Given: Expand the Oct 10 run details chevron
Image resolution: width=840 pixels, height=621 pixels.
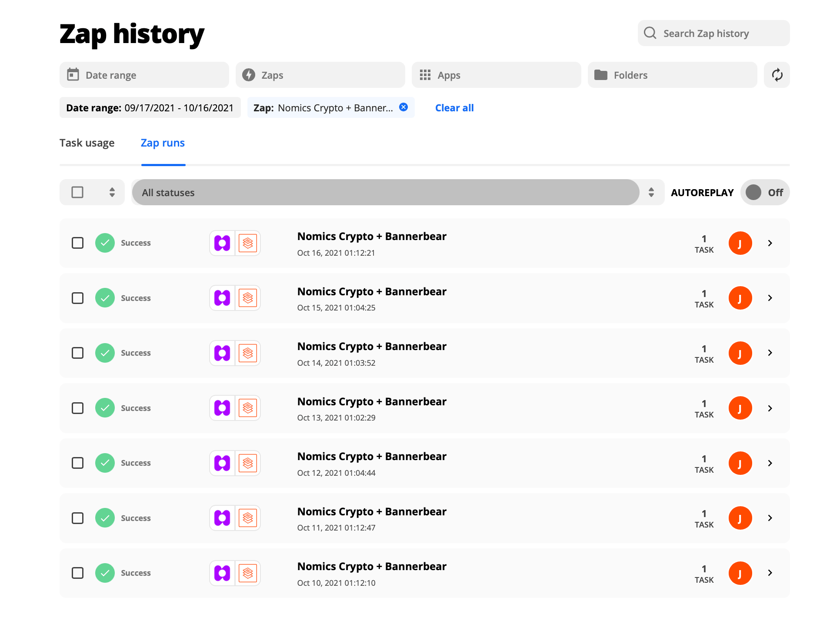Looking at the screenshot, I should tap(770, 573).
